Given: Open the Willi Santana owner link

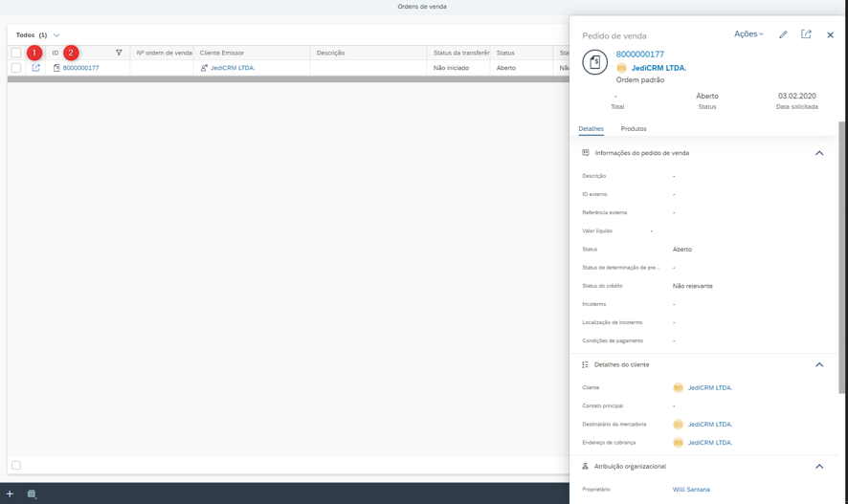Looking at the screenshot, I should pos(691,490).
